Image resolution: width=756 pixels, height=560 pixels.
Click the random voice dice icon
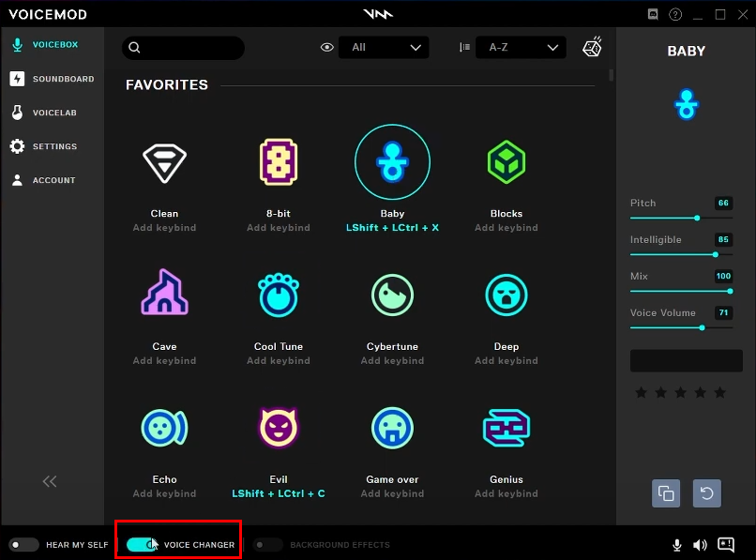(592, 46)
